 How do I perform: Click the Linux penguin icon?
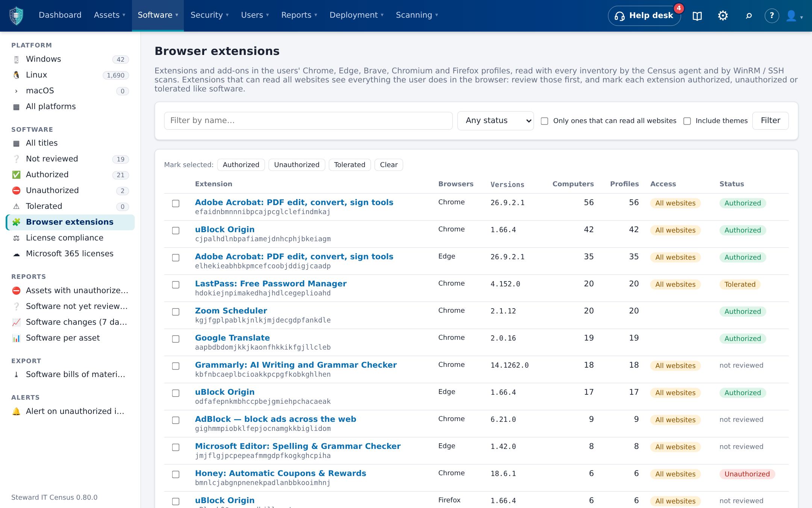[16, 75]
